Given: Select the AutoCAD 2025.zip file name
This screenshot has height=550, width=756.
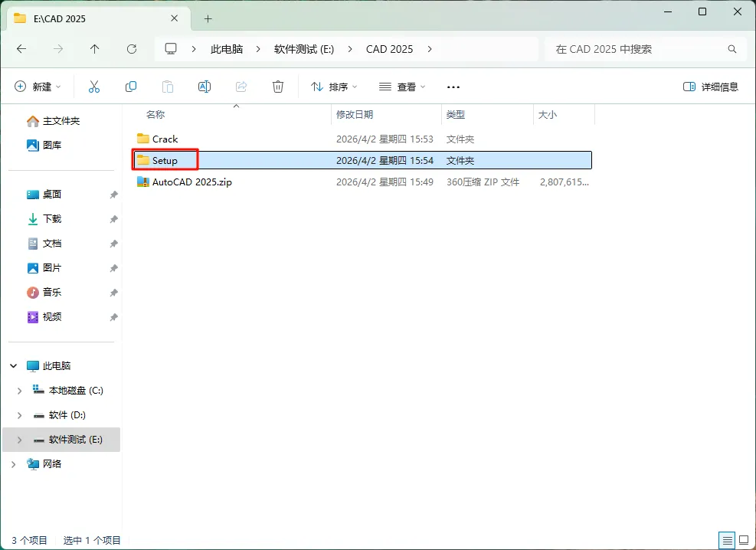Looking at the screenshot, I should pyautogui.click(x=192, y=182).
